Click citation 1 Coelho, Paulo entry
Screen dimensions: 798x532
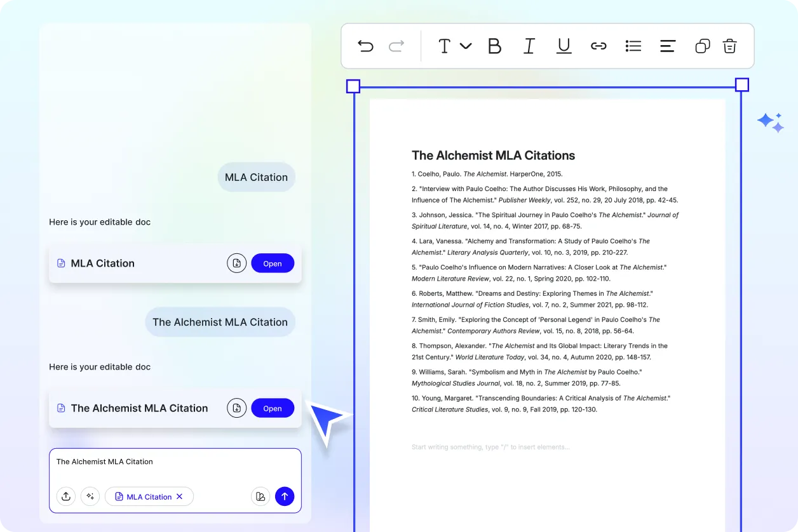click(x=487, y=174)
